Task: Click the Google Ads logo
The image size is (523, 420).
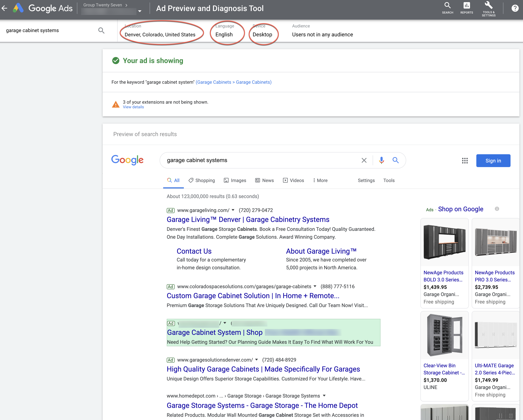Action: [x=43, y=8]
